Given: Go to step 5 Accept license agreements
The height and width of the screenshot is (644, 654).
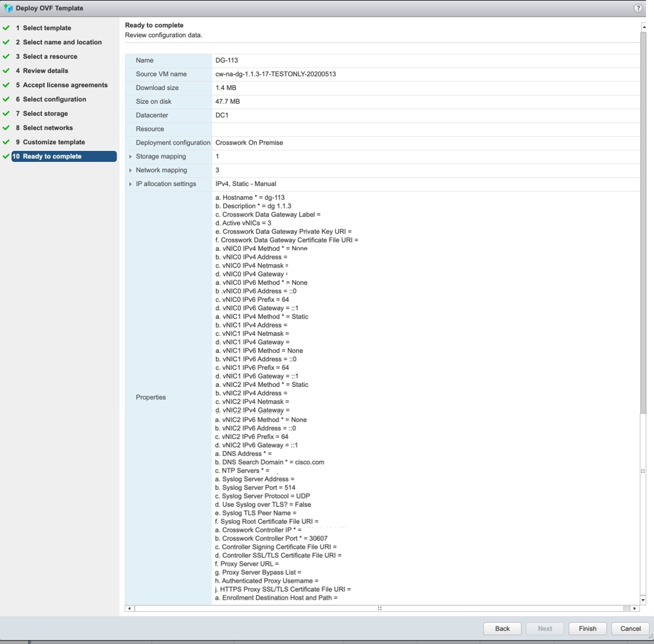Looking at the screenshot, I should click(x=62, y=85).
